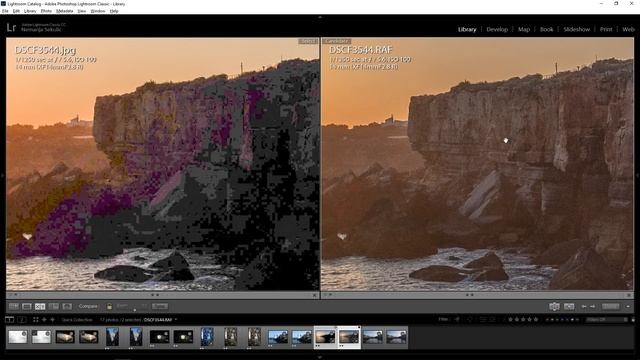This screenshot has height=360, width=640.
Task: Toggle the Link Focus lock icon
Action: pos(109,306)
